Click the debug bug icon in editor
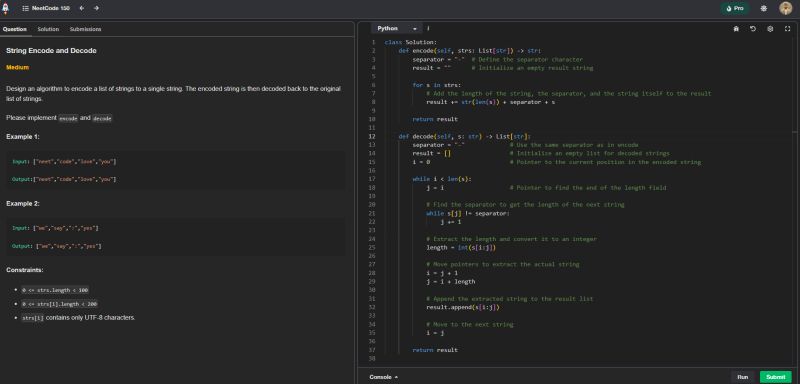This screenshot has height=384, width=800. tap(736, 29)
